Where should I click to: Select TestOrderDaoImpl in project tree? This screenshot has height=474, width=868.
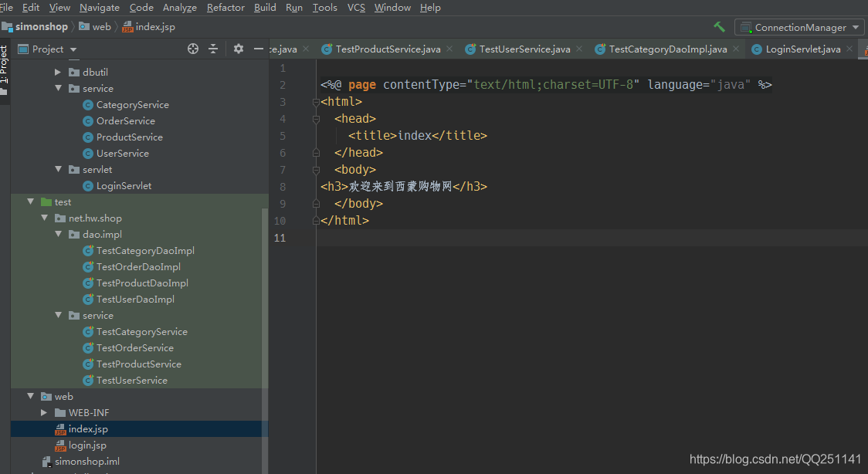pos(138,266)
